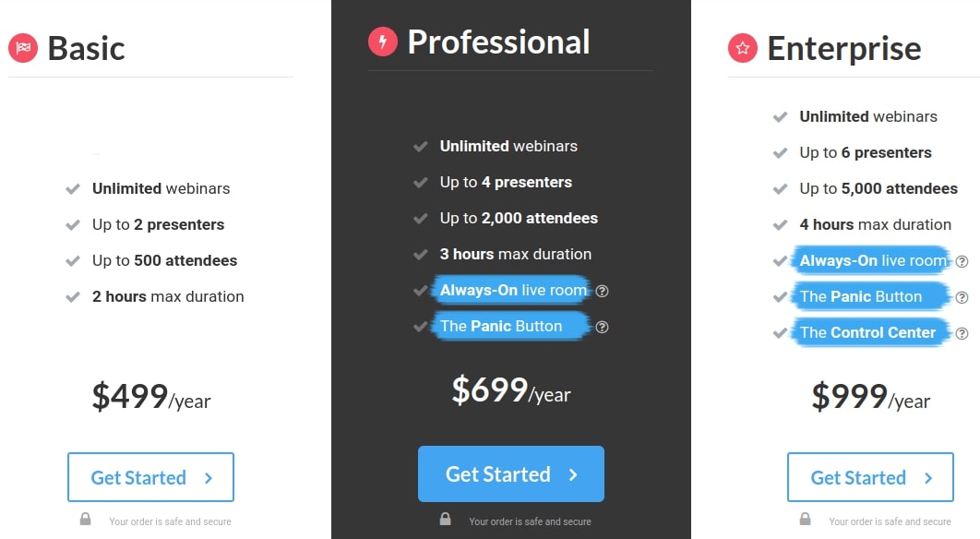Open help for Enterprise Always-On live room
980x539 pixels.
962,261
